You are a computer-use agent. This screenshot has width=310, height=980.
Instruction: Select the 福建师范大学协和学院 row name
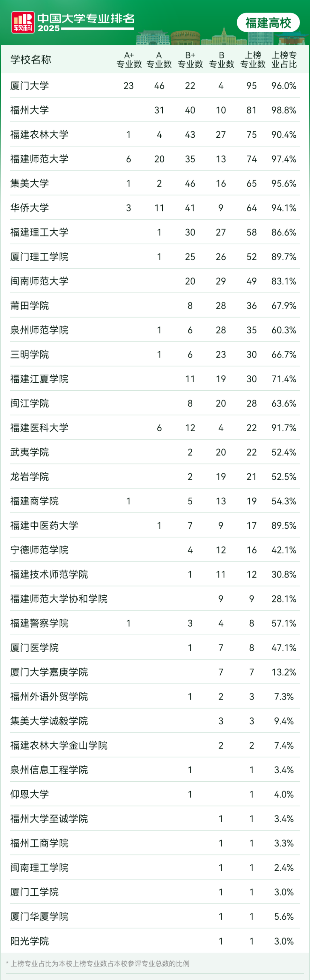point(58,599)
